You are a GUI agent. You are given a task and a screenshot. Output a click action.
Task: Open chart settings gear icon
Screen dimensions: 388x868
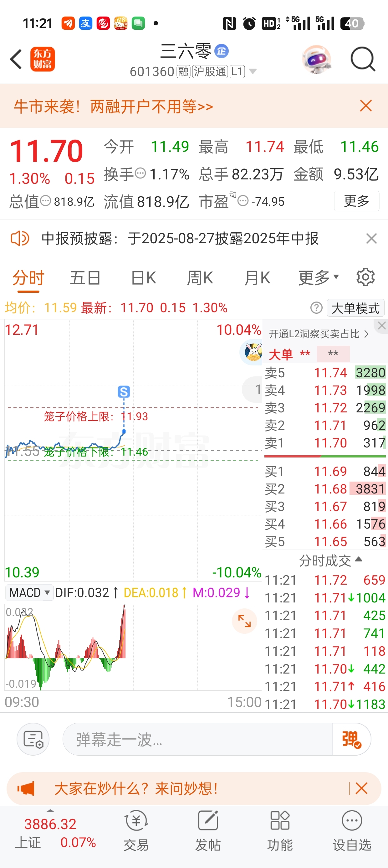(365, 277)
